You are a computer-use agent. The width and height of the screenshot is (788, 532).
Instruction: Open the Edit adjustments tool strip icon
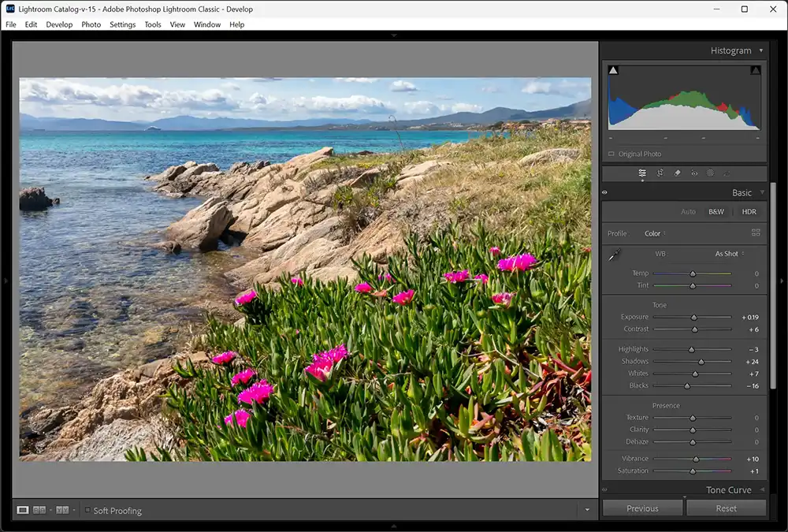(642, 173)
